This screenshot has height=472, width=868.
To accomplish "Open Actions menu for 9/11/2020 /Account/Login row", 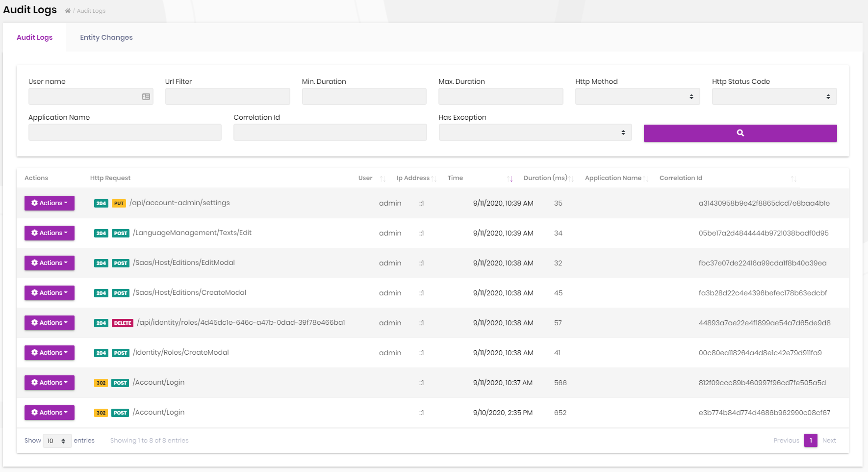I will pyautogui.click(x=50, y=383).
